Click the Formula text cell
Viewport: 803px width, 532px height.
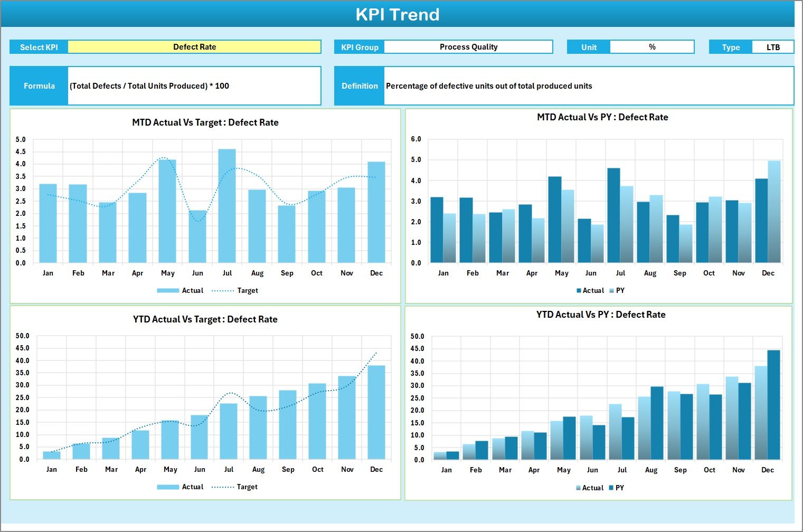click(x=194, y=86)
